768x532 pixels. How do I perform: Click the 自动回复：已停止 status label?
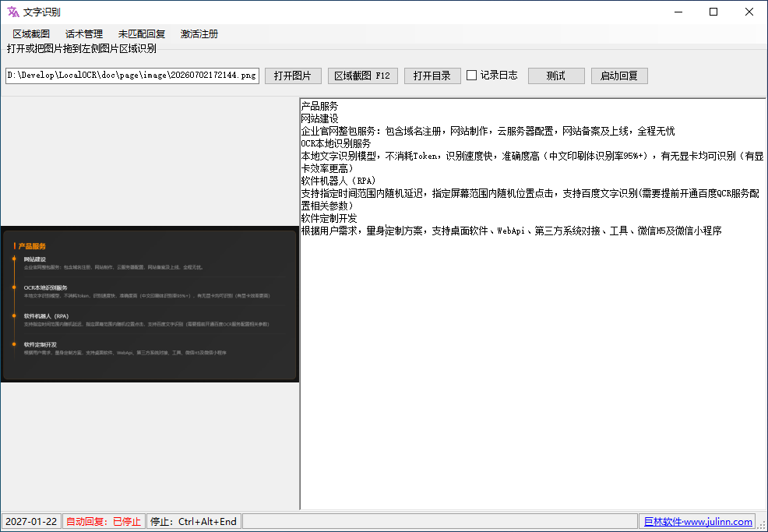(104, 521)
